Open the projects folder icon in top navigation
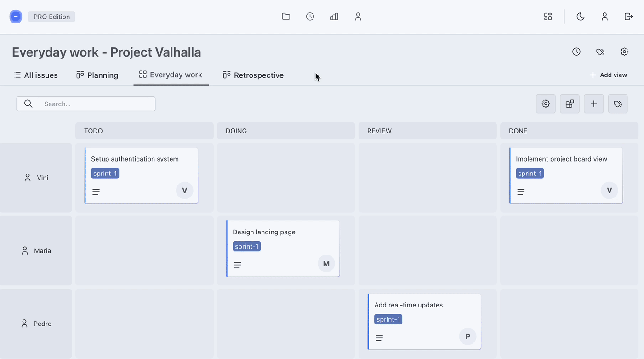This screenshot has height=359, width=644. point(286,17)
